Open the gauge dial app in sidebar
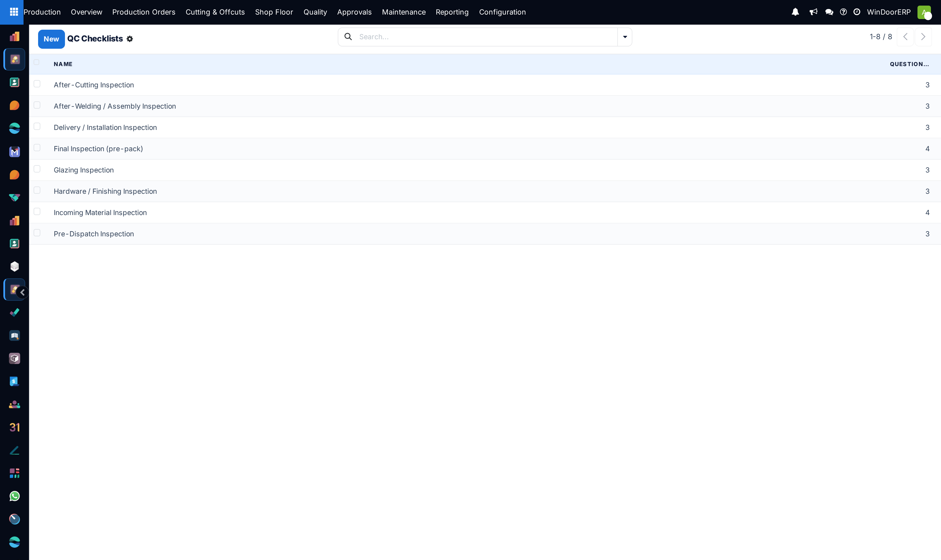 (14, 519)
